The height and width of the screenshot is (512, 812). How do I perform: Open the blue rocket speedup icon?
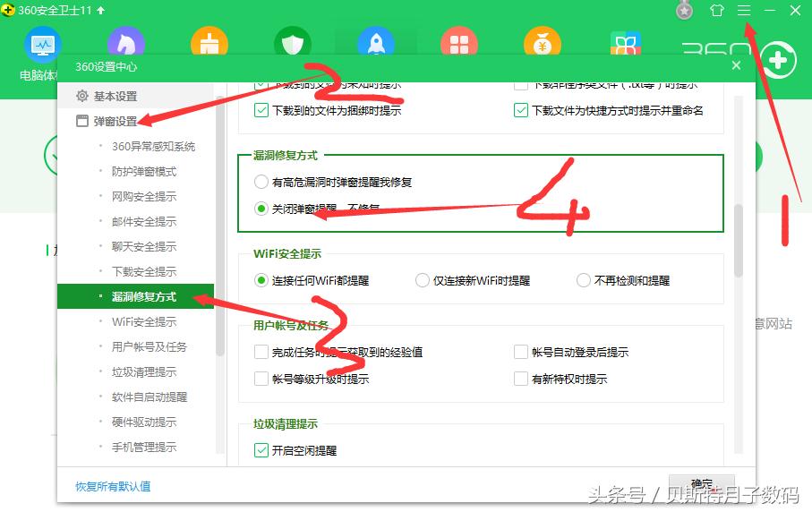(x=376, y=41)
